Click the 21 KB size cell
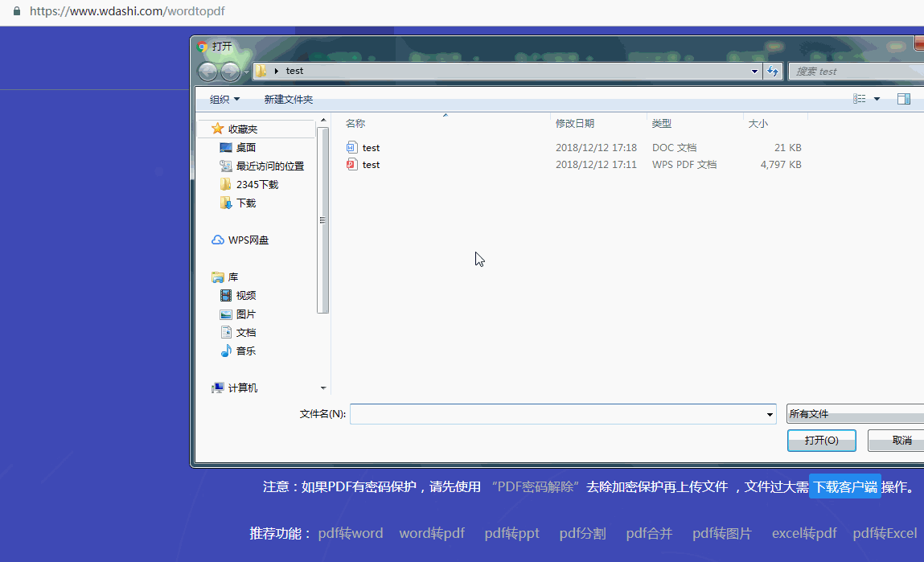Screen dimensions: 924x562 (x=787, y=147)
